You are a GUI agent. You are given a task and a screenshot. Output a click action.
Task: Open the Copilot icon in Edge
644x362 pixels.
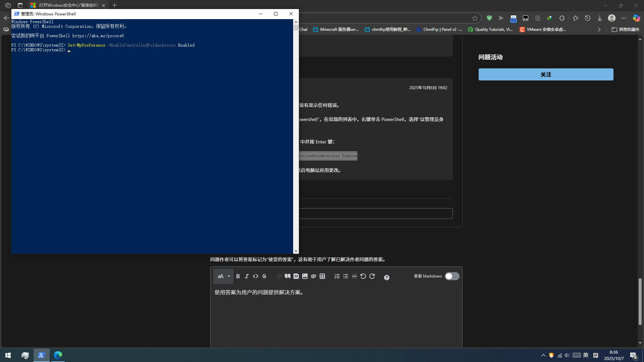click(636, 18)
